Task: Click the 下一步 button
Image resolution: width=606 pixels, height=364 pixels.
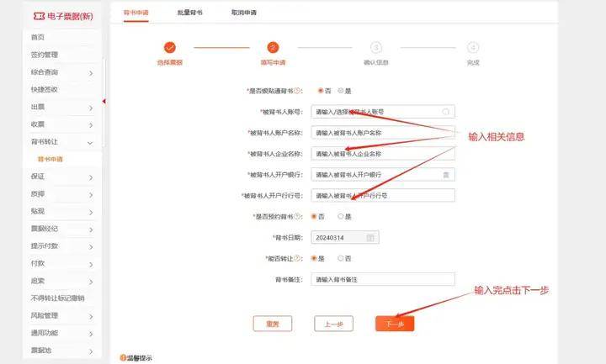Action: 395,324
